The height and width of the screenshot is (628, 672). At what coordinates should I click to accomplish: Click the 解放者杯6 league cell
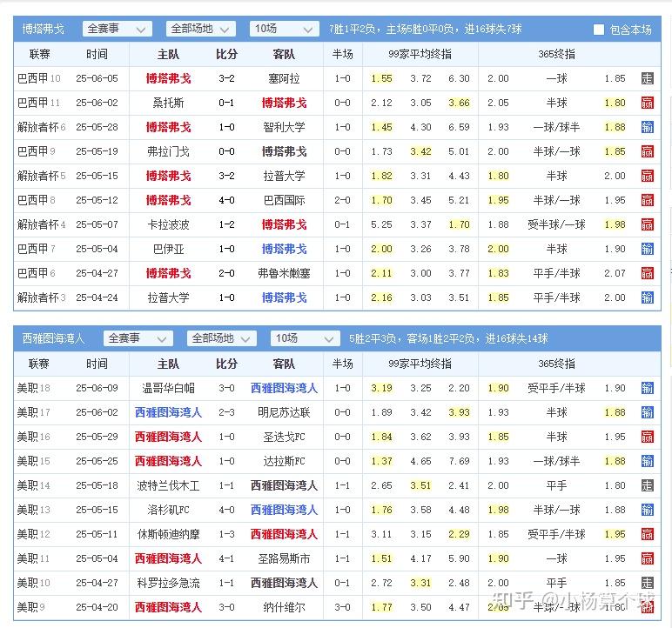(x=41, y=127)
